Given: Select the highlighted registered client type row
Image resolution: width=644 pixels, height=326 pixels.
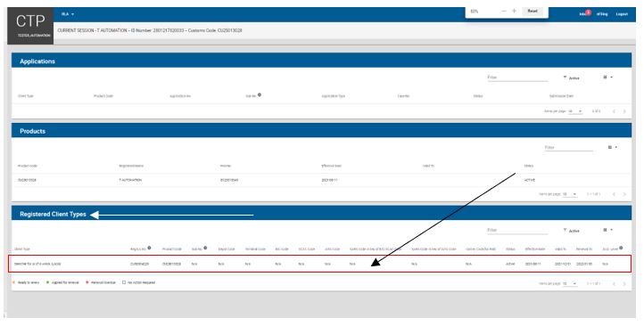Looking at the screenshot, I should point(320,264).
